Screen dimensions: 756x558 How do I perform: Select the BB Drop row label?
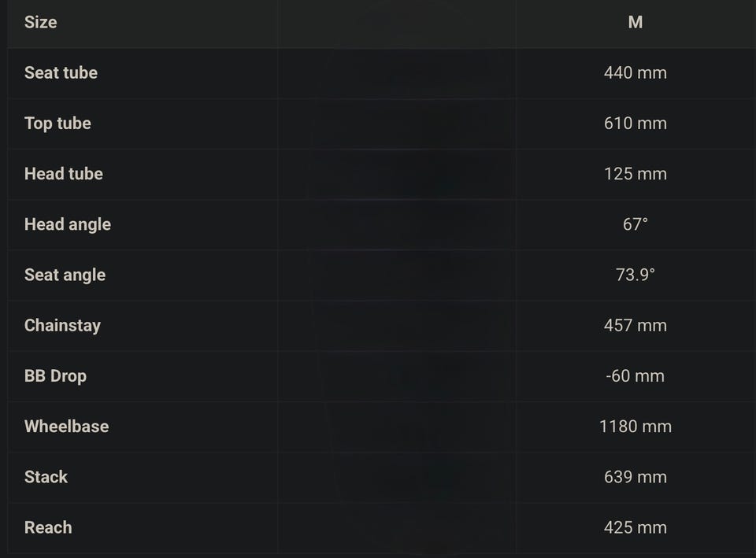[55, 375]
